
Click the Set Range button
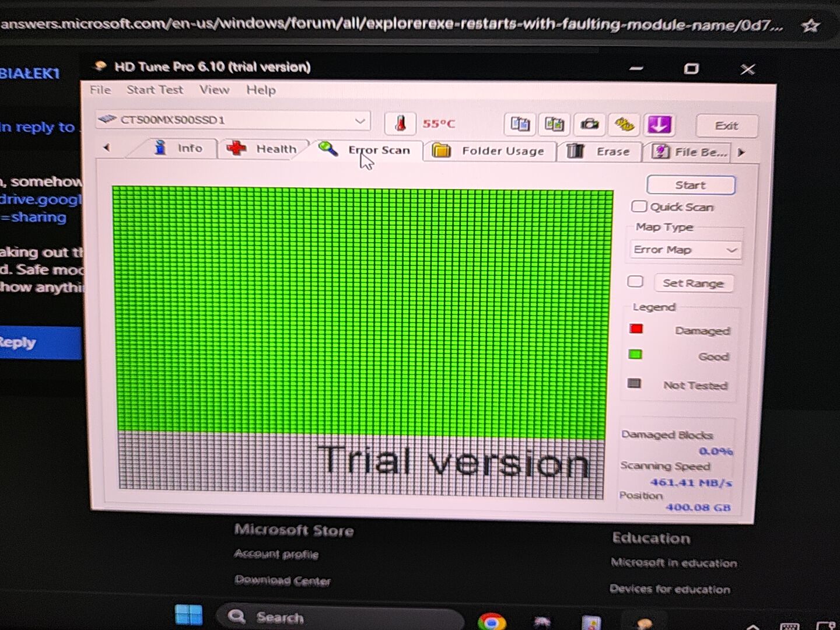(x=694, y=283)
